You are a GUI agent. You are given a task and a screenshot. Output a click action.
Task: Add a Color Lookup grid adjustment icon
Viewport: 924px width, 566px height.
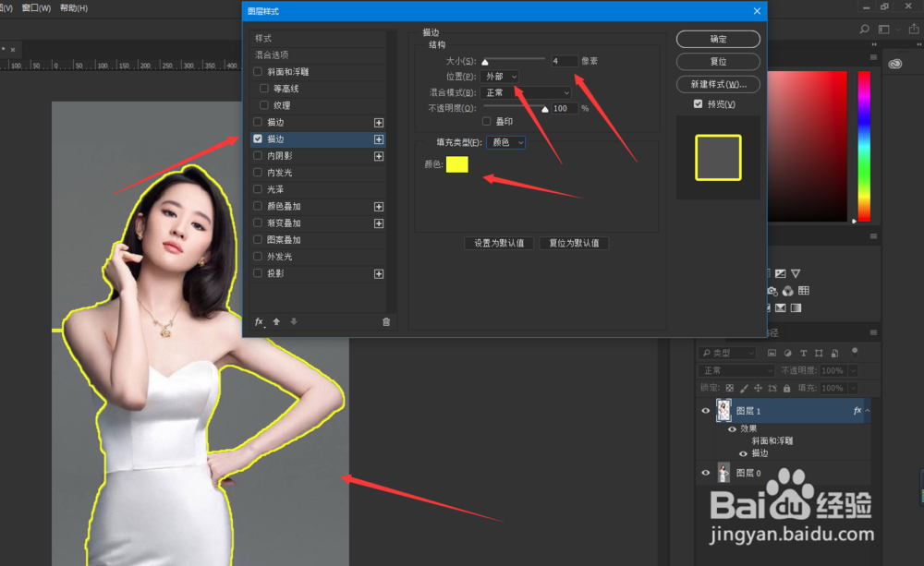coord(804,290)
